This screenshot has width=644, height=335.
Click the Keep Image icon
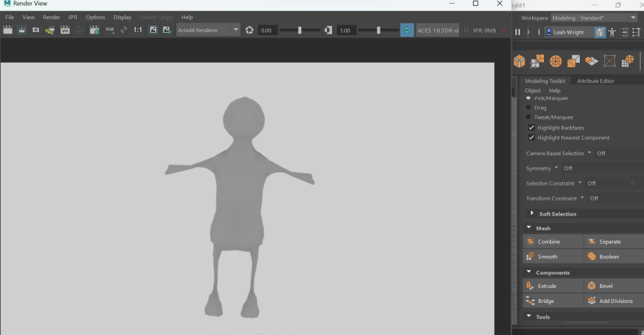[x=153, y=30]
